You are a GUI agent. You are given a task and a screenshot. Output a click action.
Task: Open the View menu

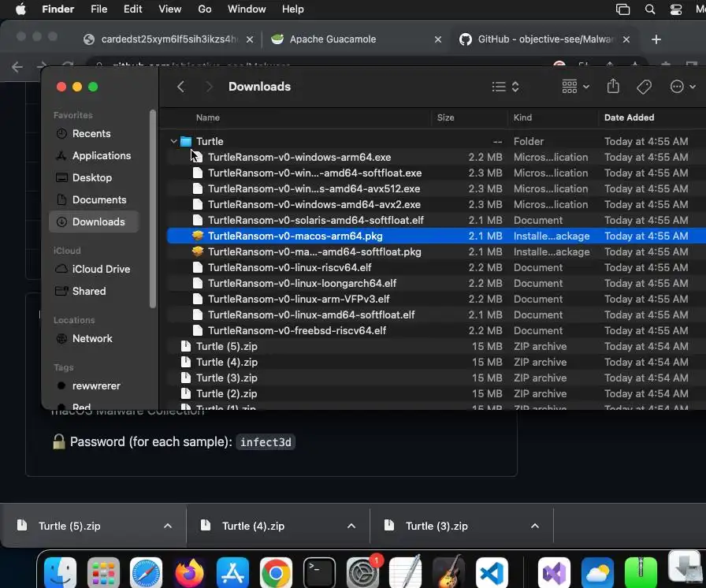click(x=169, y=9)
